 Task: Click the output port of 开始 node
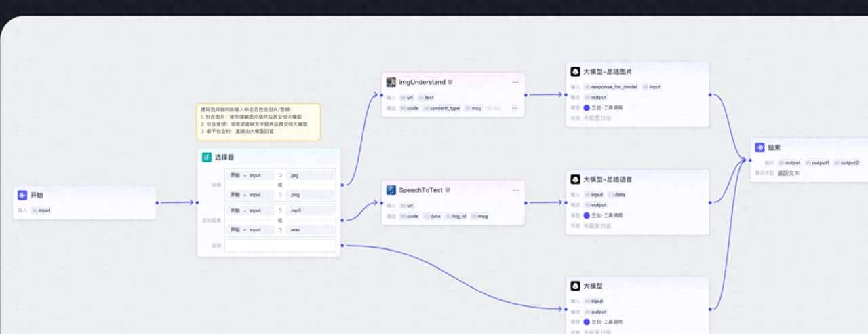pyautogui.click(x=157, y=202)
